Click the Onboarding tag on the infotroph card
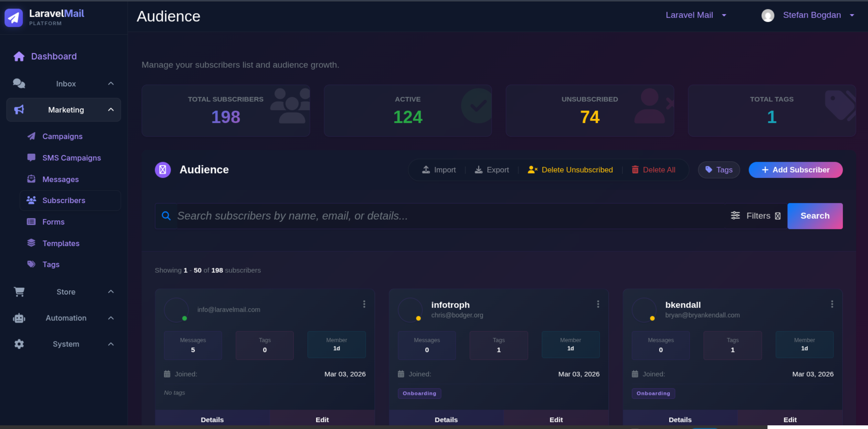This screenshot has width=868, height=429. point(419,393)
